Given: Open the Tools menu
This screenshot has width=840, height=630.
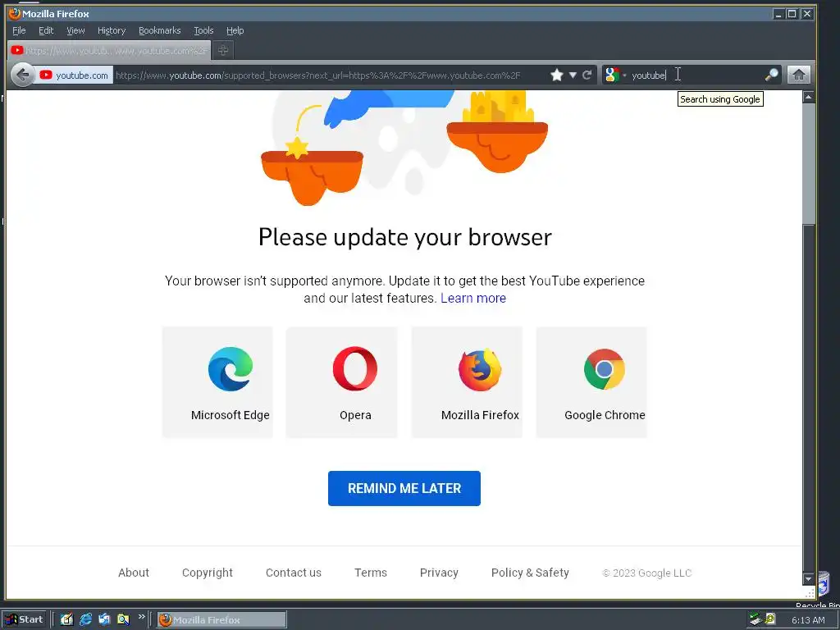Looking at the screenshot, I should tap(203, 30).
